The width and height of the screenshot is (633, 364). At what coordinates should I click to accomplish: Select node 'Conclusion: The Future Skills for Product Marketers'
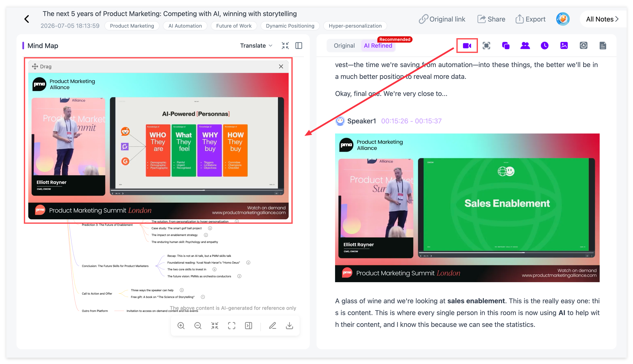tap(115, 266)
